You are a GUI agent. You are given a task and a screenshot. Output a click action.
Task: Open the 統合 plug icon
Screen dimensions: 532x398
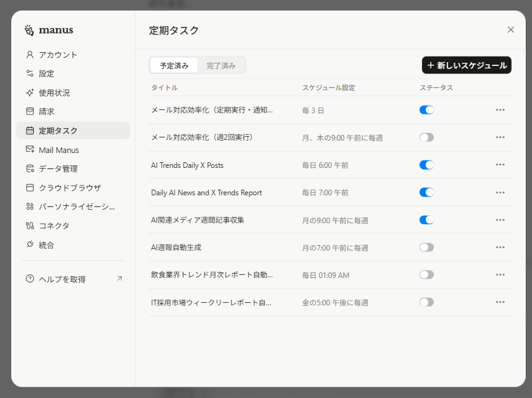(x=30, y=244)
